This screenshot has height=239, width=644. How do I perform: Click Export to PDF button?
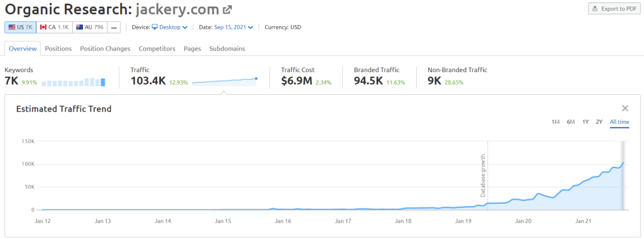pyautogui.click(x=614, y=8)
